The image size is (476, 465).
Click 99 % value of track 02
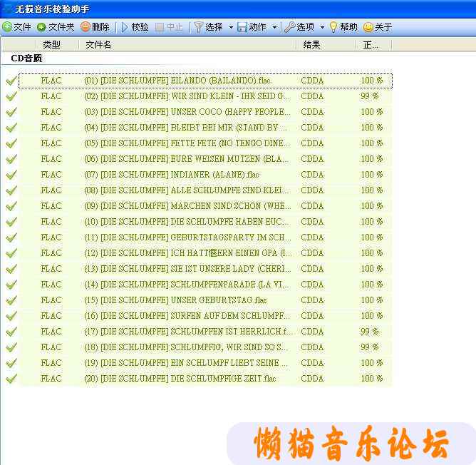tap(369, 96)
